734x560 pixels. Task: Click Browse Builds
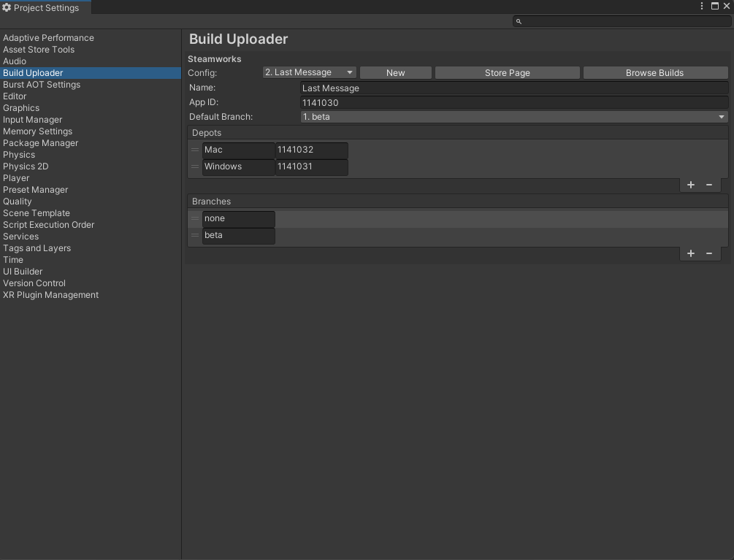click(x=655, y=72)
